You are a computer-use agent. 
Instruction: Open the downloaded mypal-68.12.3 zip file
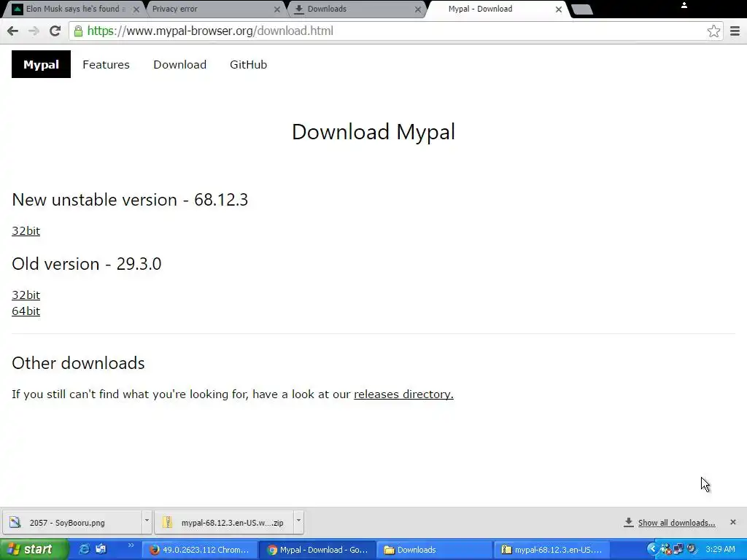point(225,522)
